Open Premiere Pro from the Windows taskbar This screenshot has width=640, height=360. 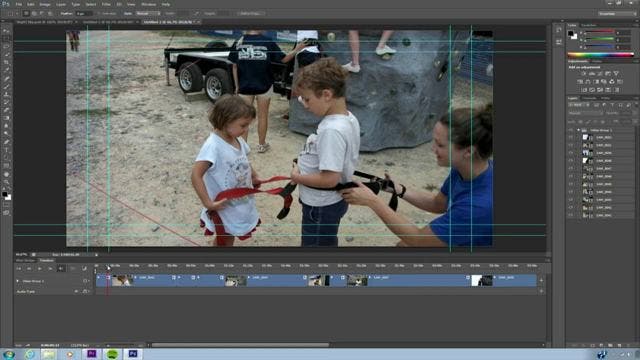pyautogui.click(x=91, y=354)
